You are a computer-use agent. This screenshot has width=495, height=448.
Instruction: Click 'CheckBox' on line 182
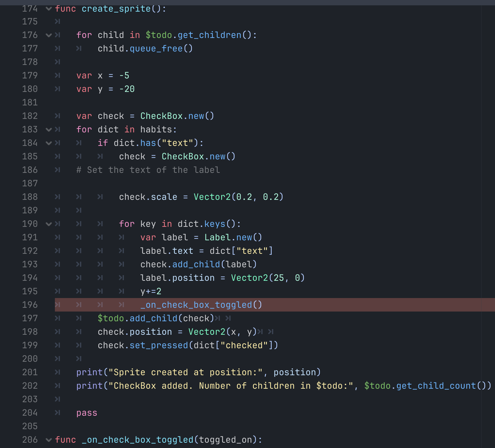click(x=162, y=116)
